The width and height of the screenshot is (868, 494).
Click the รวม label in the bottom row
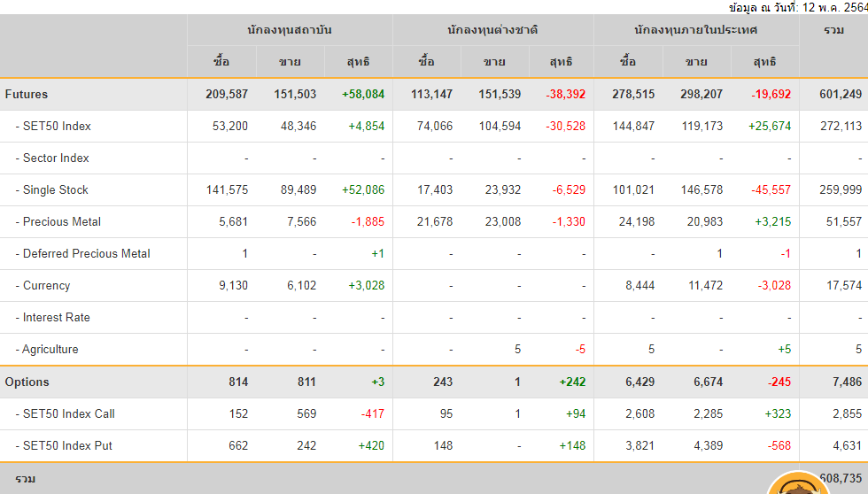pyautogui.click(x=25, y=478)
